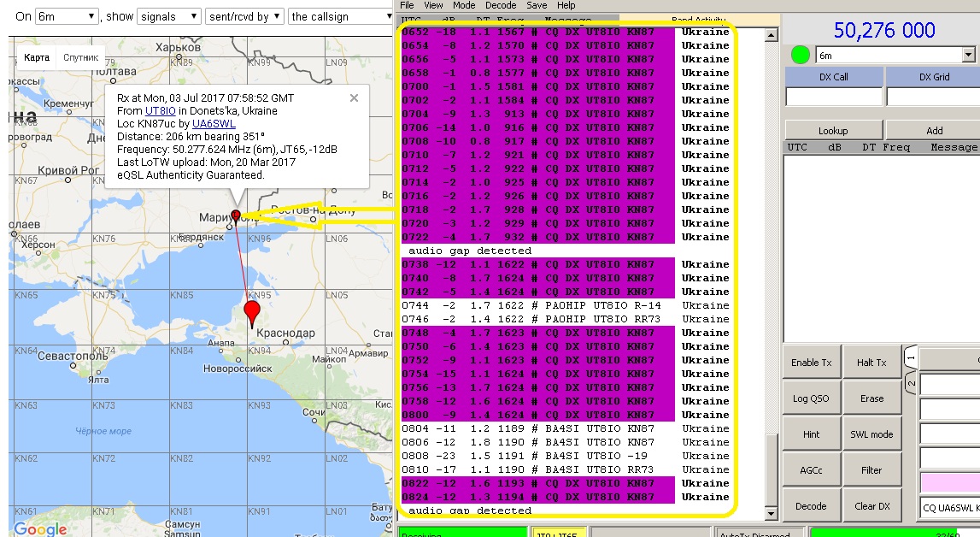Click the Clear DX button
The width and height of the screenshot is (980, 537).
871,506
